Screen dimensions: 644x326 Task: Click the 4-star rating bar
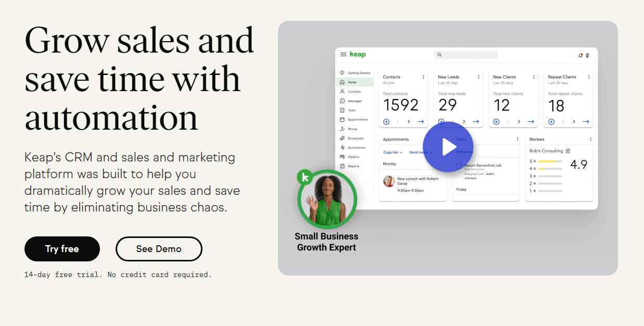(x=550, y=169)
